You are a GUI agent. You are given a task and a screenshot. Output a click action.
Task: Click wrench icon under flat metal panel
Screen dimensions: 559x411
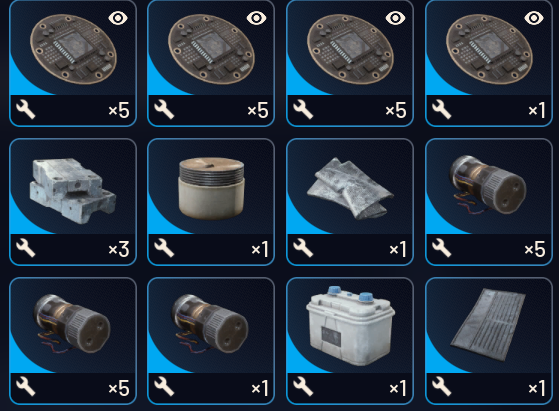pos(442,387)
